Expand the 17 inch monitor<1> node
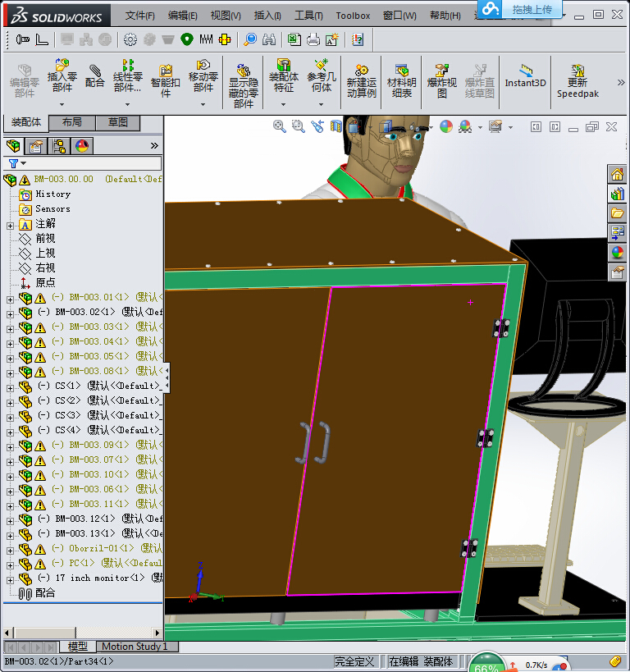630x672 pixels. [x=11, y=580]
